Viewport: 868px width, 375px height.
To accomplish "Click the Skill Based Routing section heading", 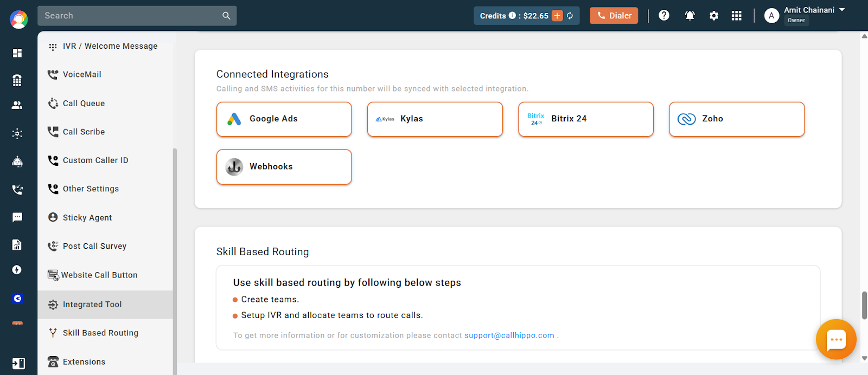I will pyautogui.click(x=263, y=251).
